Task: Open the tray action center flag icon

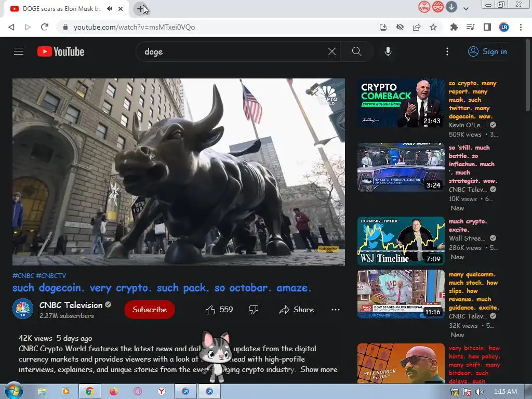Action: click(467, 392)
